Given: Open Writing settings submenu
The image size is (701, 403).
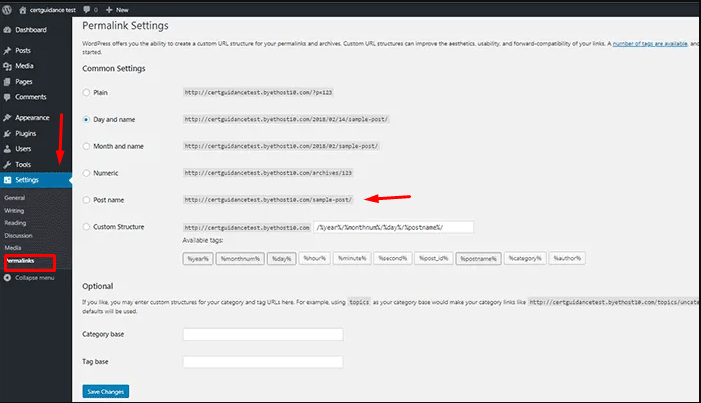Looking at the screenshot, I should (14, 211).
